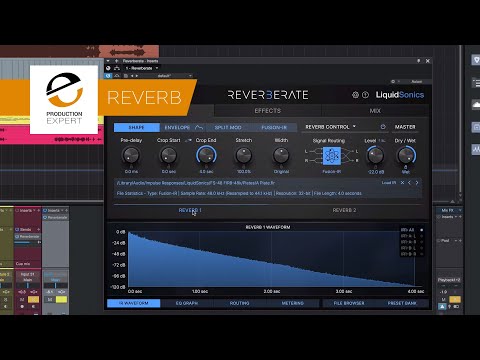
Task: Pin the Reverberate plugin window
Action: [x=418, y=61]
